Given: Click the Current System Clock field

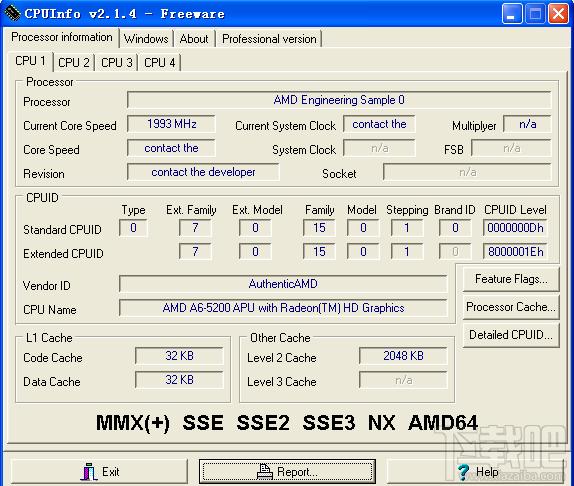Looking at the screenshot, I should pos(379,124).
